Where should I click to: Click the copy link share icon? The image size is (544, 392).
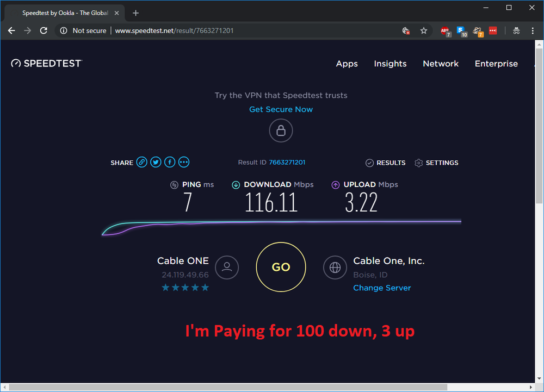(x=141, y=162)
